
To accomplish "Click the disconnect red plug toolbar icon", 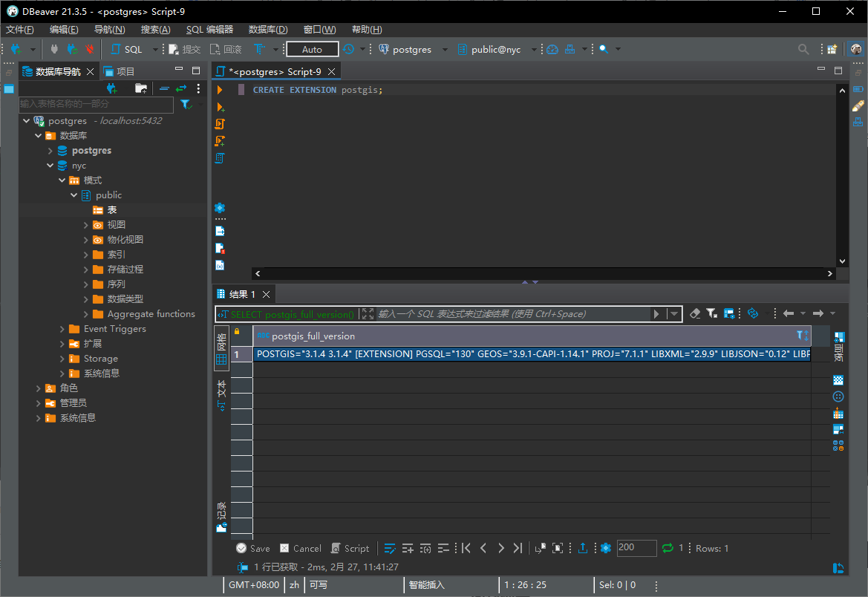I will 90,49.
